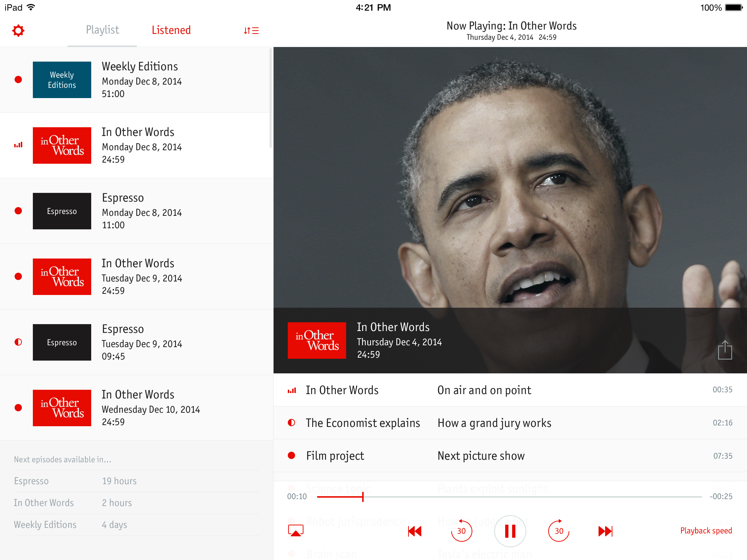This screenshot has height=560, width=747.
Task: Tap half-played indicator beside The Economist explains
Action: tap(291, 423)
